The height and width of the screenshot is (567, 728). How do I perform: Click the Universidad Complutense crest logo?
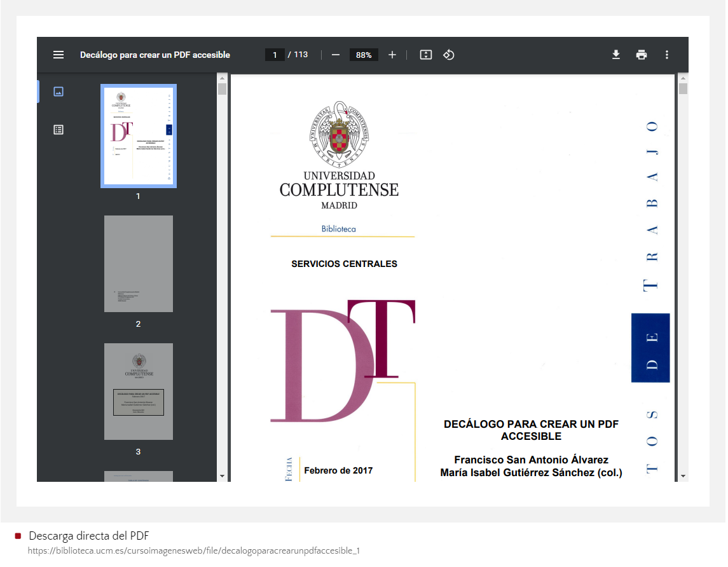click(340, 134)
